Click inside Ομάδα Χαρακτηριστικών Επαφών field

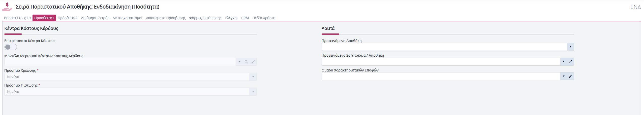point(441,76)
